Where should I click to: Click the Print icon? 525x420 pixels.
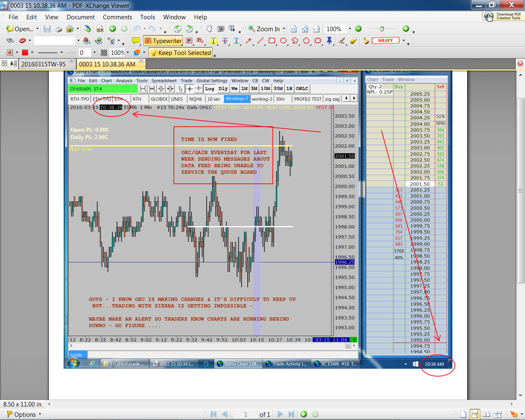tap(58, 29)
